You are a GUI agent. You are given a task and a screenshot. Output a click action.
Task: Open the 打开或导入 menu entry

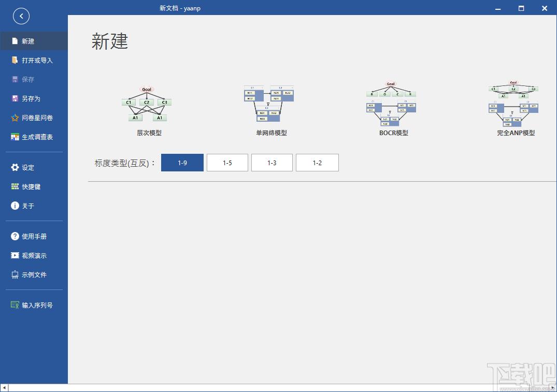click(x=37, y=61)
